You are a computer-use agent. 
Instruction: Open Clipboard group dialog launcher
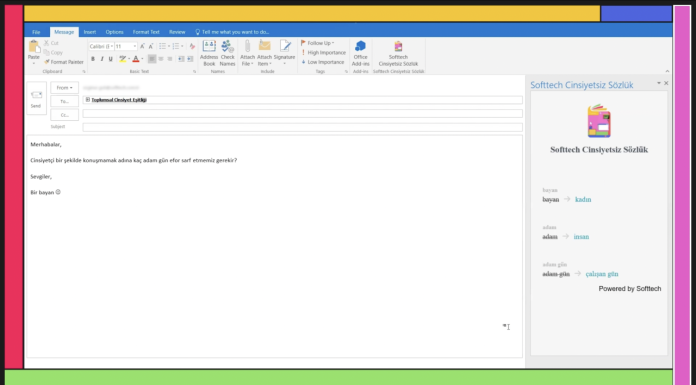pos(84,71)
